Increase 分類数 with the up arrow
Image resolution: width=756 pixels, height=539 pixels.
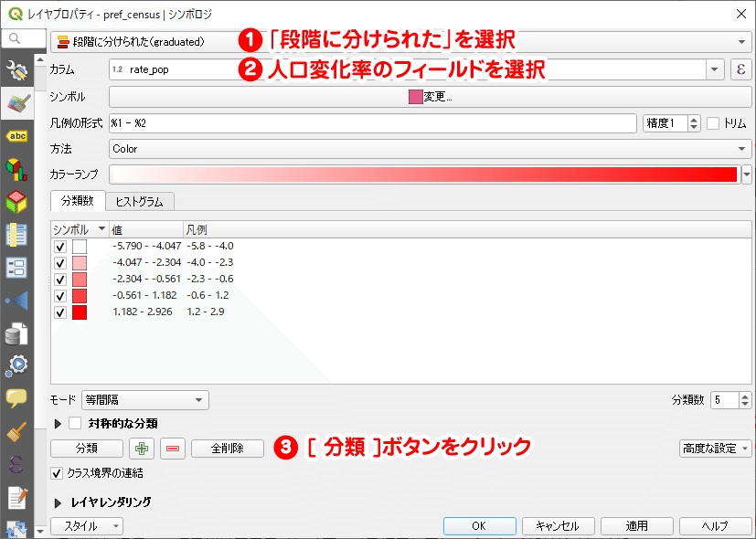745,396
